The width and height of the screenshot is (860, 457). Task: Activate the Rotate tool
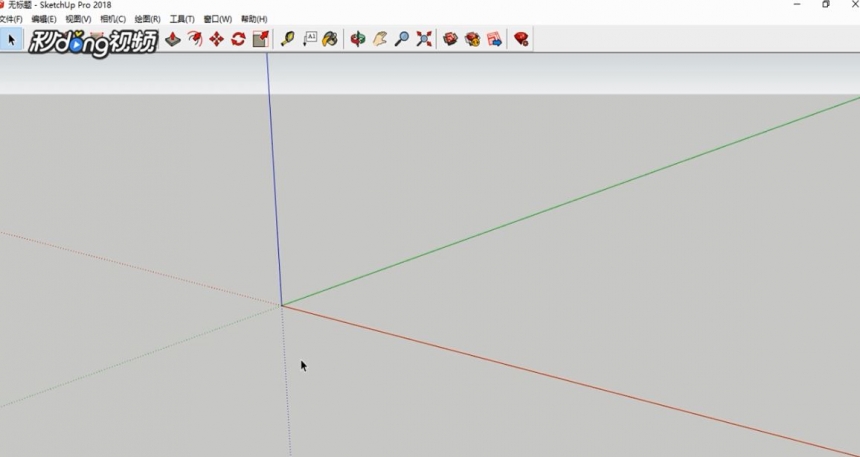(x=238, y=39)
